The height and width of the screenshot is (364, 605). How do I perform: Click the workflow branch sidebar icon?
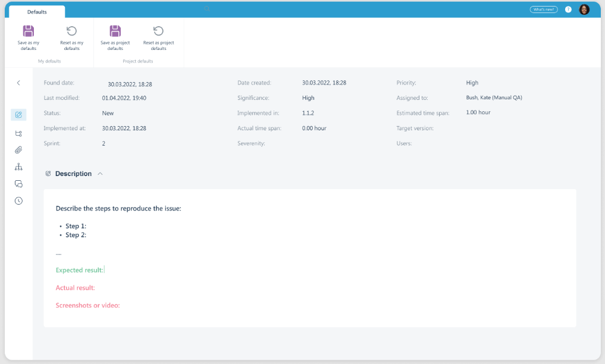pos(18,133)
